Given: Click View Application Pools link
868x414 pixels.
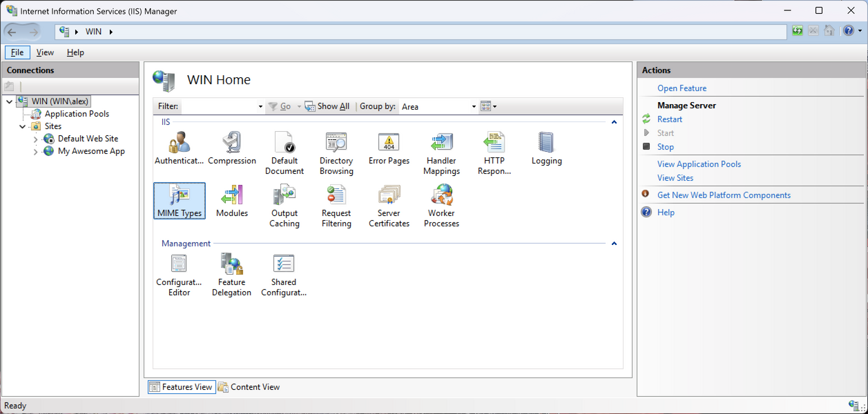Looking at the screenshot, I should pos(699,164).
